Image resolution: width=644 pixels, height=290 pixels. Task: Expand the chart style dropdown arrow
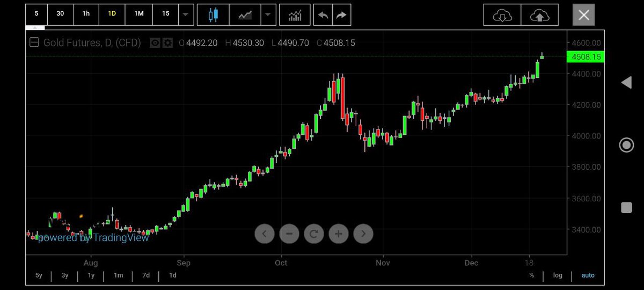(x=268, y=15)
